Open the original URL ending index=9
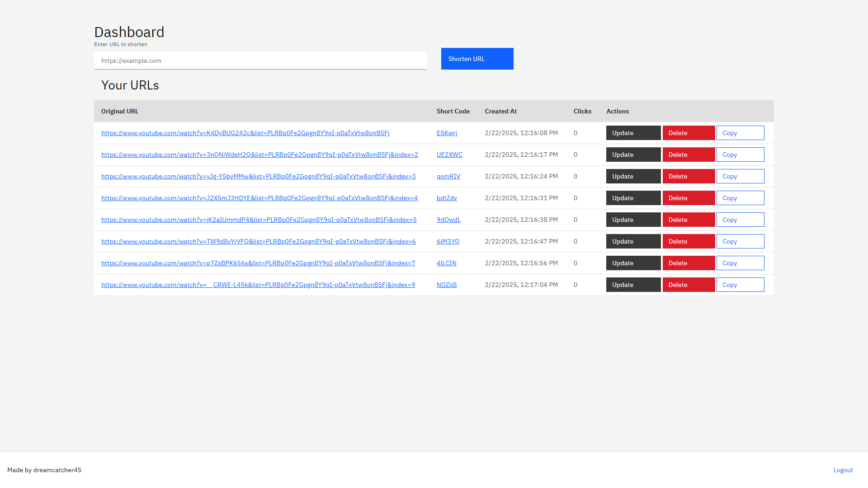The height and width of the screenshot is (488, 868). click(258, 285)
